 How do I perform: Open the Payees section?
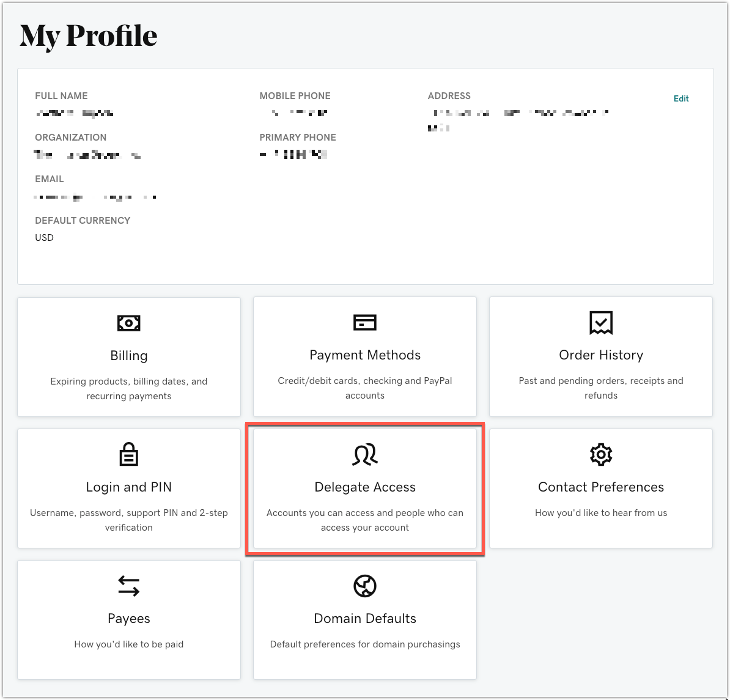point(128,618)
